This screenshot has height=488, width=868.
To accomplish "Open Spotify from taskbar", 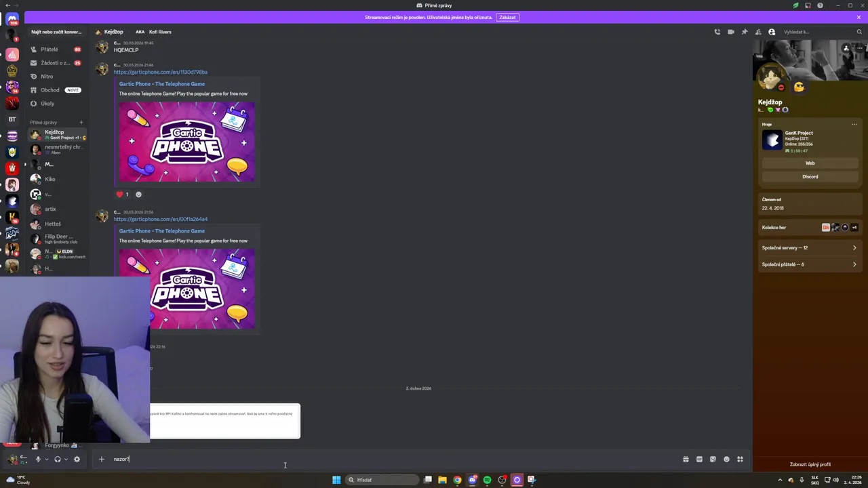I will (x=487, y=480).
